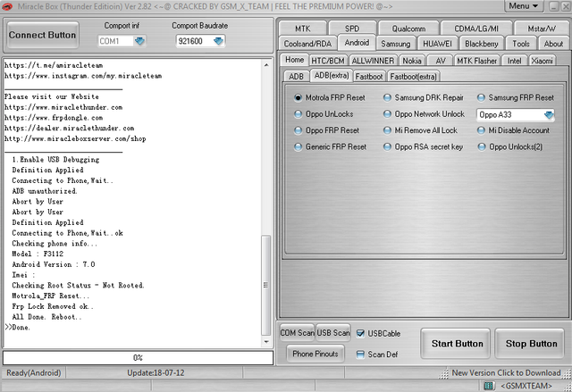
Task: Open the About tab
Action: pos(553,44)
